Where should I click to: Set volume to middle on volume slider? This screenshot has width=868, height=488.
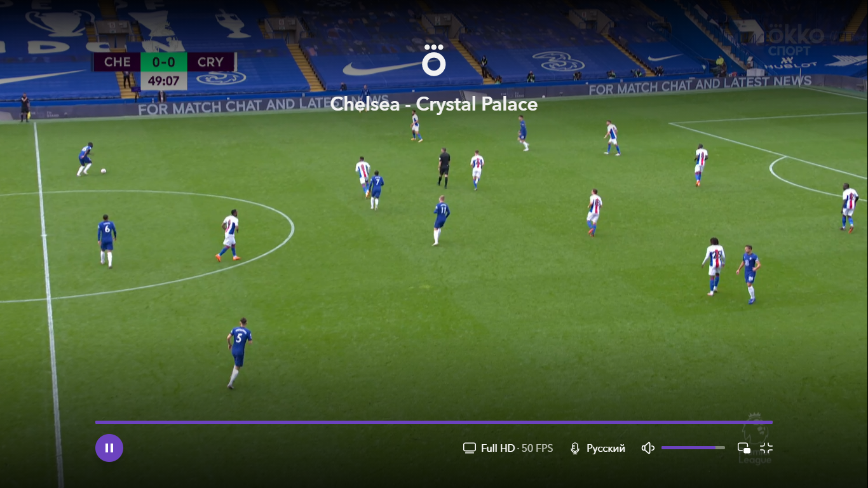(x=693, y=448)
